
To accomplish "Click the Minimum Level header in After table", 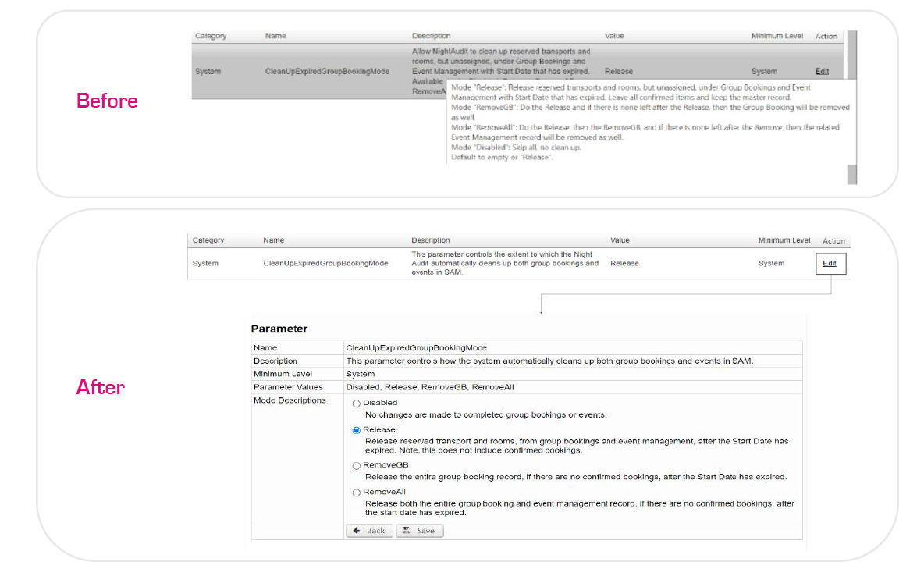I will (784, 240).
